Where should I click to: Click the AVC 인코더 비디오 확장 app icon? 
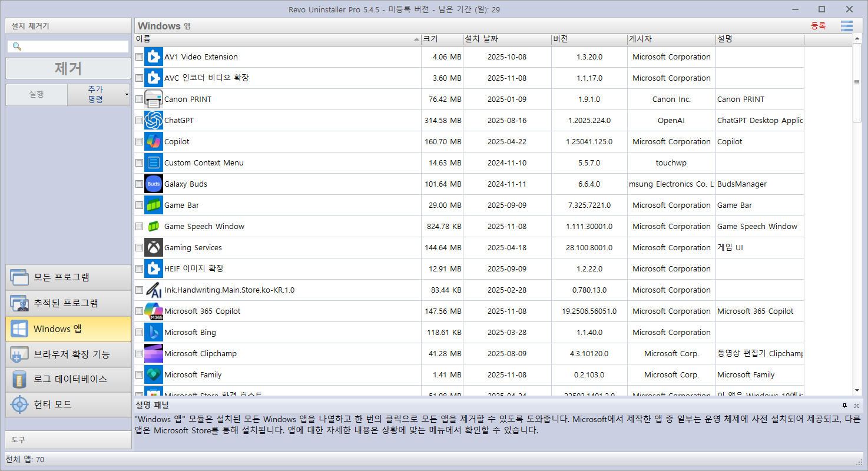pyautogui.click(x=154, y=78)
